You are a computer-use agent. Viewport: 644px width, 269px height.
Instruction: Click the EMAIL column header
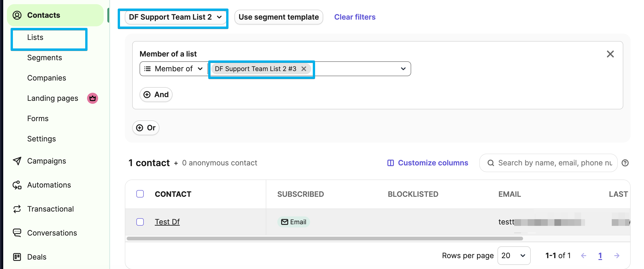[x=509, y=194]
